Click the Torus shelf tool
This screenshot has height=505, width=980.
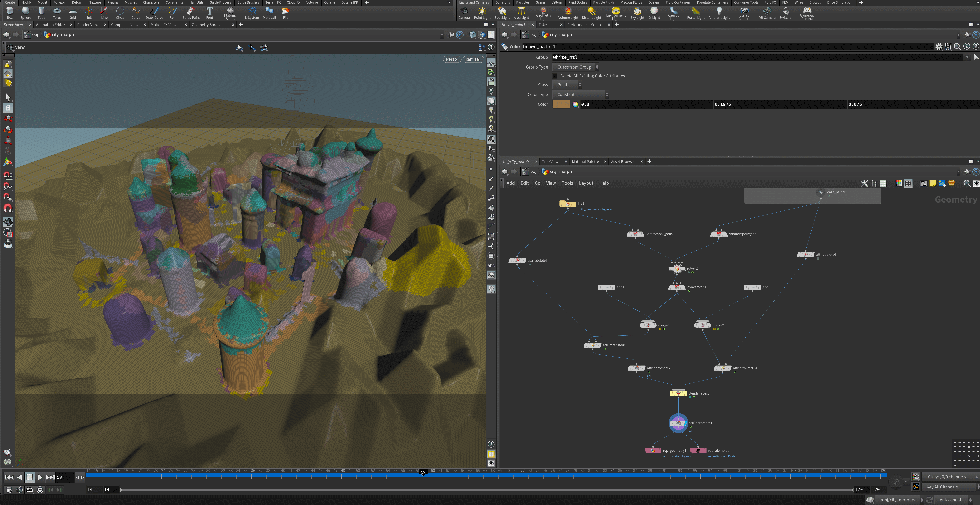tap(57, 12)
